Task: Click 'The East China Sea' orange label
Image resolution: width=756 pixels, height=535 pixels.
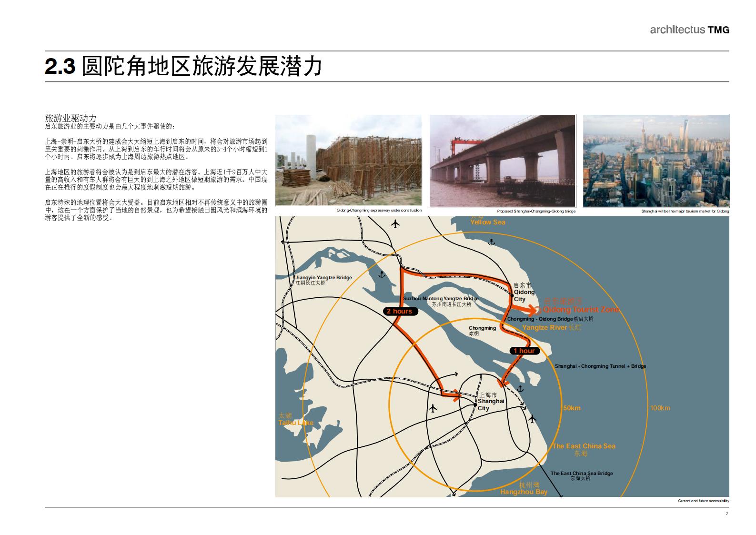Action: point(584,446)
